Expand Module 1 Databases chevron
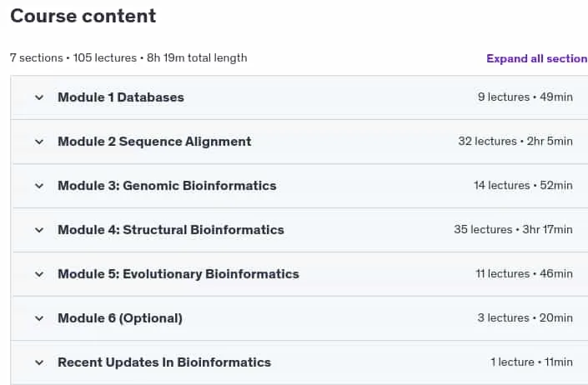Screen dimensions: 588x385 [39, 97]
